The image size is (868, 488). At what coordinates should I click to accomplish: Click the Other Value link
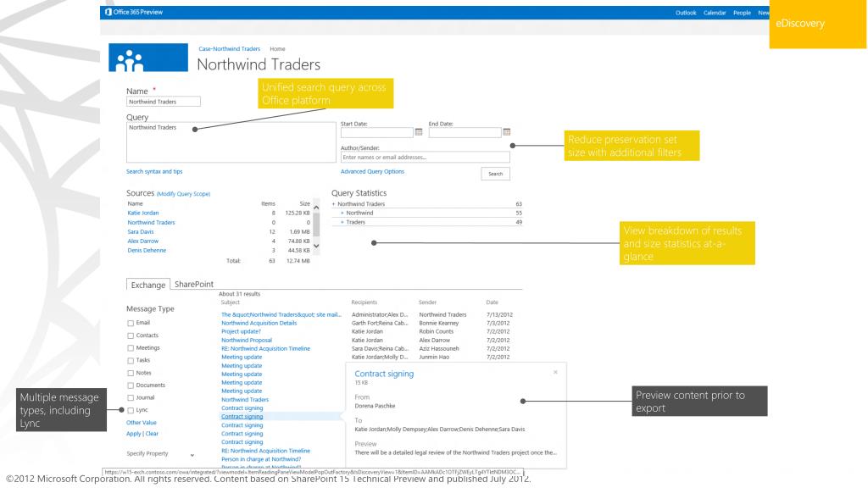pyautogui.click(x=142, y=423)
